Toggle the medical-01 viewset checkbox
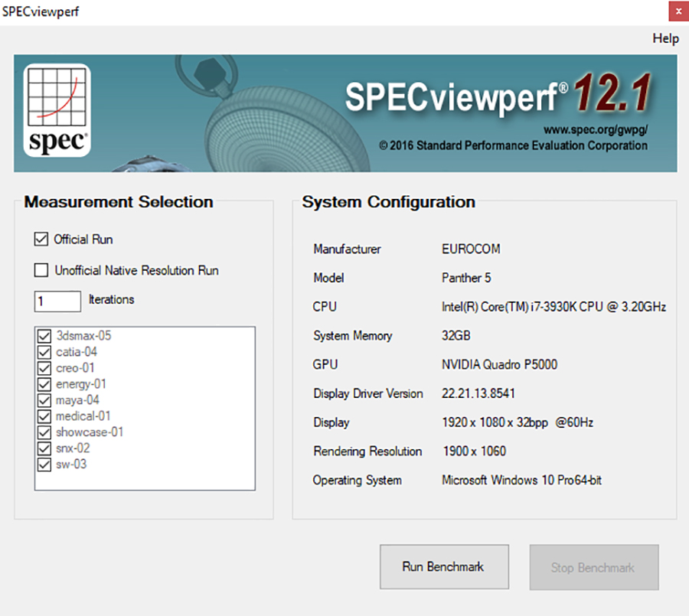This screenshot has height=616, width=689. click(44, 416)
